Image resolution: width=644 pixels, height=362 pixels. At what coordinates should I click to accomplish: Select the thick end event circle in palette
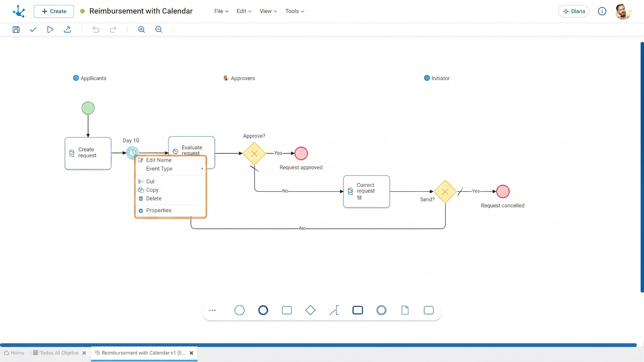[x=263, y=310]
